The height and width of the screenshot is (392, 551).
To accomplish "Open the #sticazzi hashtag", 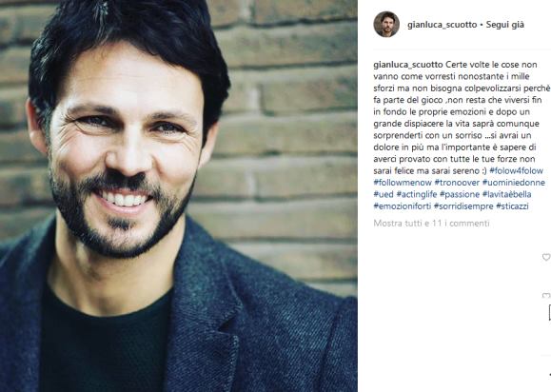I will 512,206.
